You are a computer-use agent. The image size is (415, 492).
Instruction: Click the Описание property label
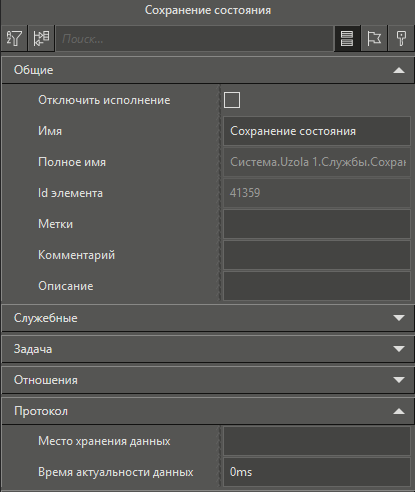tap(66, 286)
